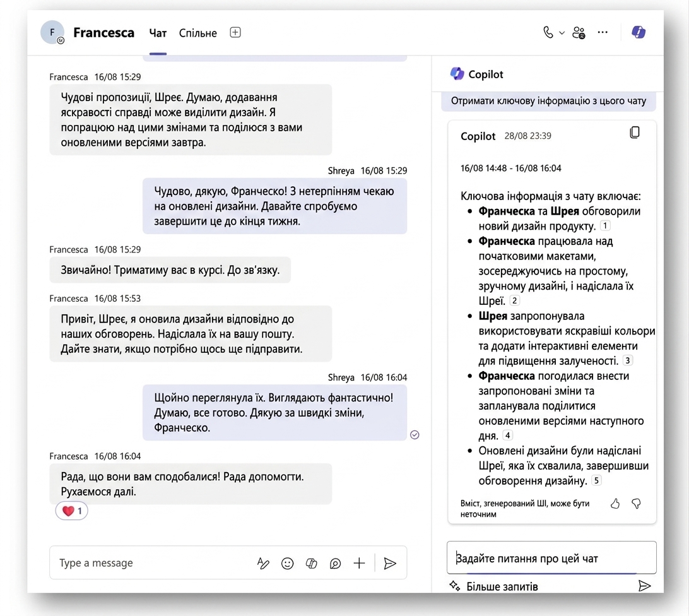Click the sender label Shreya 16/08 16:04
689x616 pixels.
[367, 377]
